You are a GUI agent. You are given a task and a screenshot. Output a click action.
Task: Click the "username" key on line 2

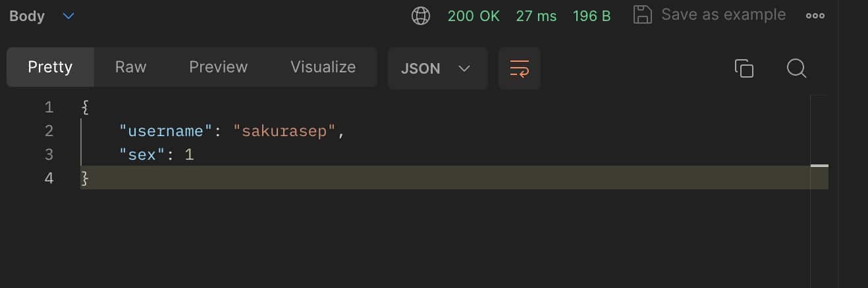click(x=161, y=131)
